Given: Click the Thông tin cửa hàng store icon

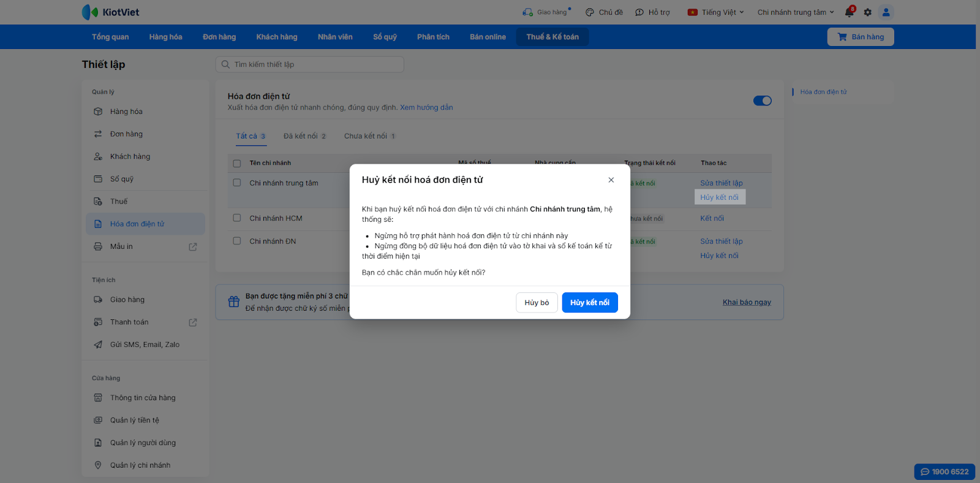Looking at the screenshot, I should (98, 398).
